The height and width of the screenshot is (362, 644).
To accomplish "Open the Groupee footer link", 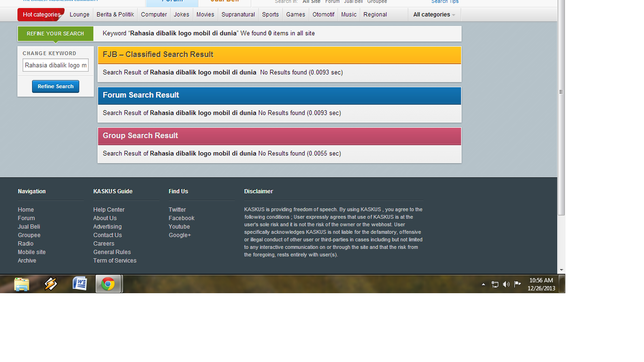I will tap(29, 235).
